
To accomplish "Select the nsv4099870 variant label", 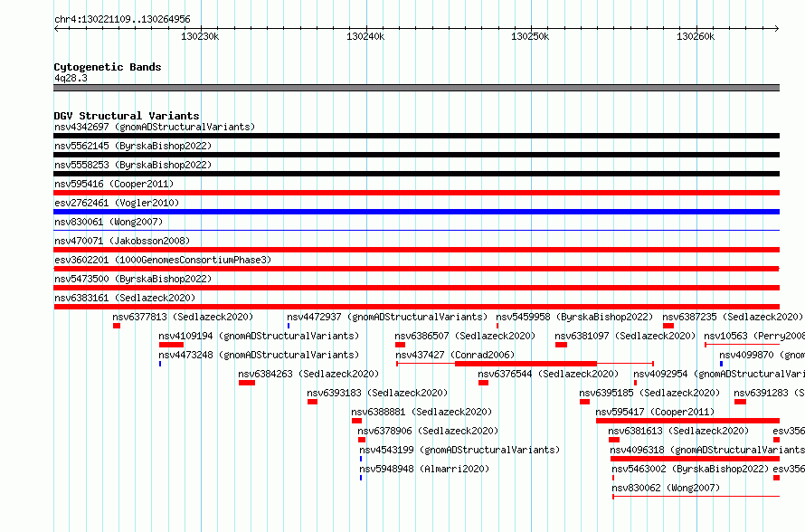I will (762, 355).
